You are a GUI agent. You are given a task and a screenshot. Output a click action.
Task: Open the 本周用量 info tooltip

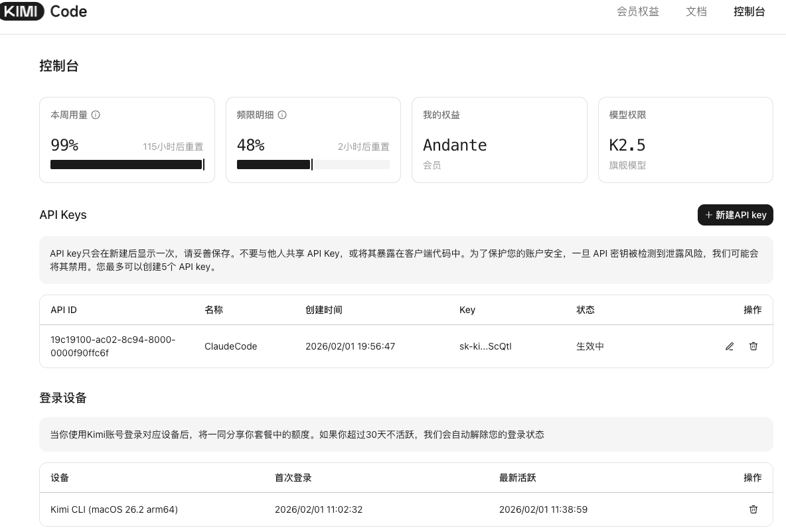pyautogui.click(x=96, y=115)
